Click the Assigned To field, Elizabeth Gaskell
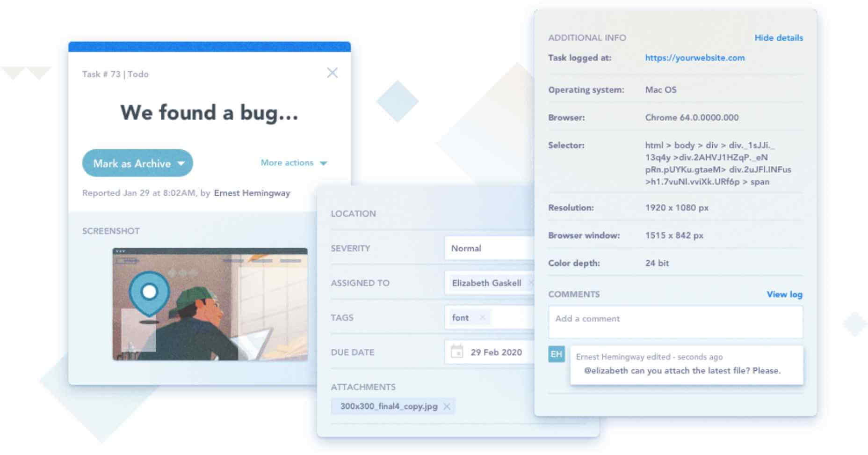Screen dimensions: 868x455 (486, 283)
